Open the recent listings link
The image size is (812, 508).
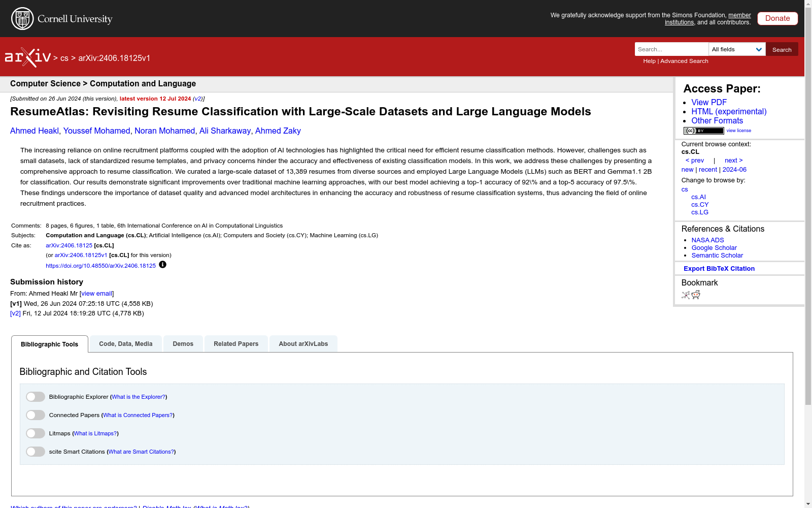[x=708, y=170]
